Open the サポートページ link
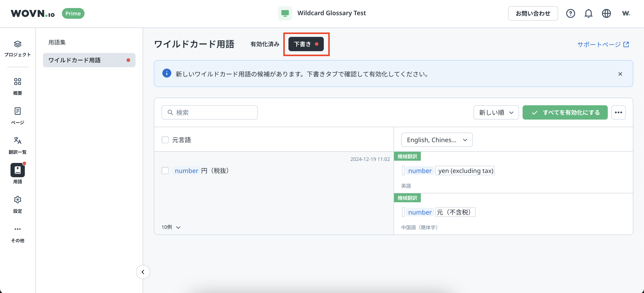The image size is (644, 293). tap(603, 44)
